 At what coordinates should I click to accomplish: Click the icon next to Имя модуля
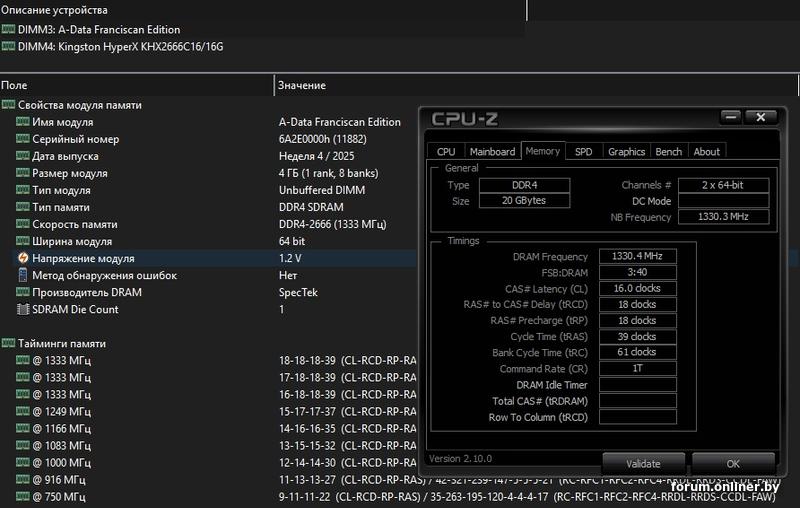tap(22, 121)
